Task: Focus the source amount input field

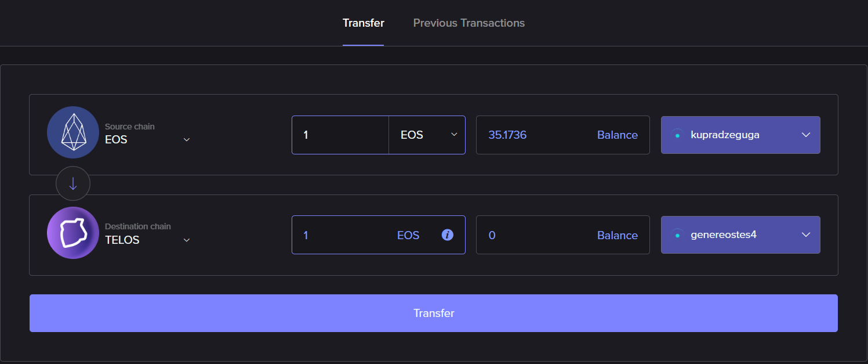Action: (340, 135)
